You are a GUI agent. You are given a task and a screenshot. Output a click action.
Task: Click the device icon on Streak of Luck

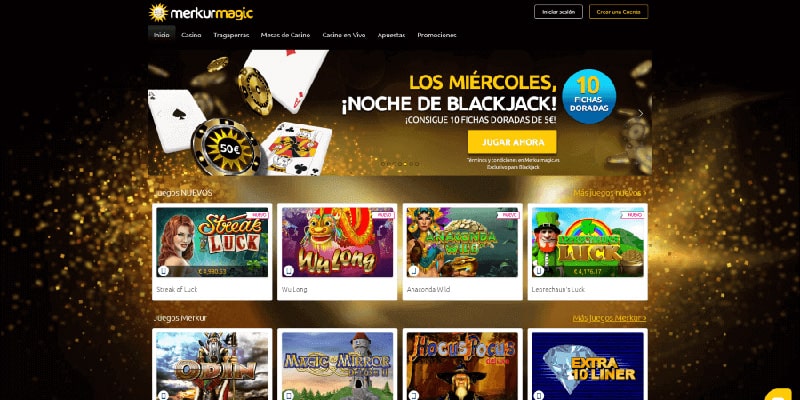[163, 270]
